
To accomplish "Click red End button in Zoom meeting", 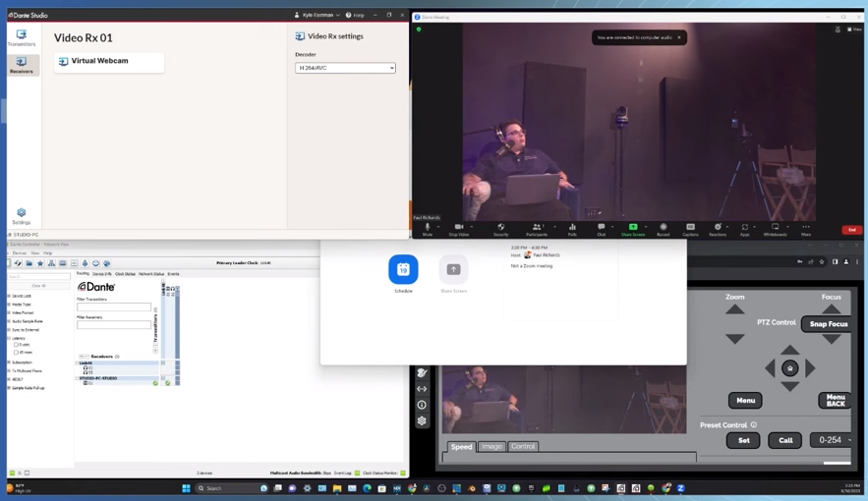I will (852, 230).
